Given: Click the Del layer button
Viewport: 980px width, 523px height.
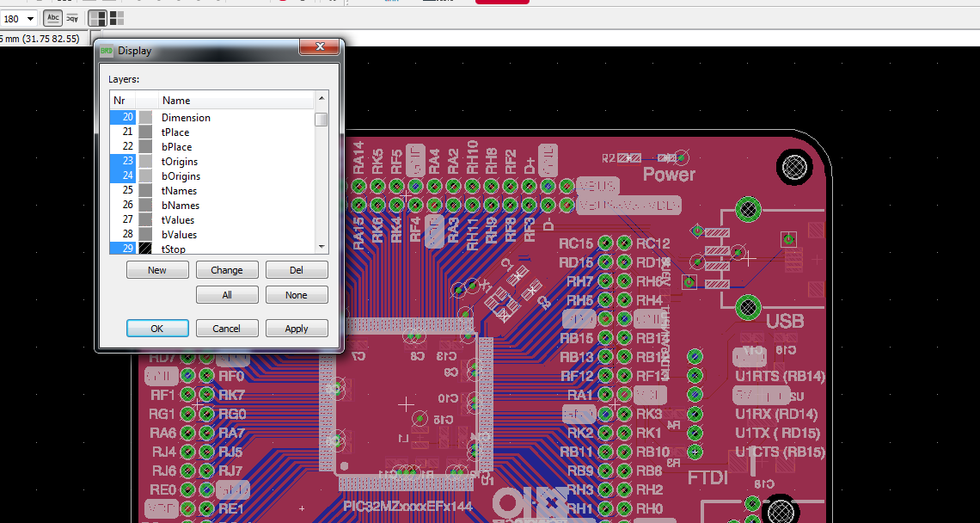Looking at the screenshot, I should 297,270.
